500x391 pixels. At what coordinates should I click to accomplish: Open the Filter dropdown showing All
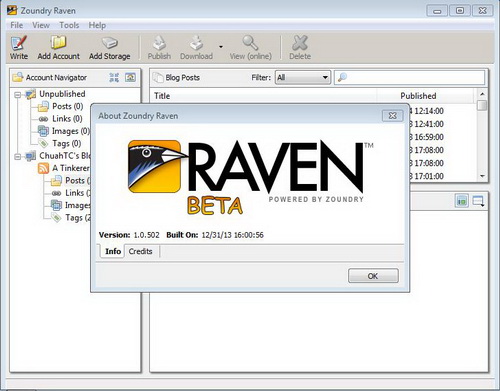303,78
